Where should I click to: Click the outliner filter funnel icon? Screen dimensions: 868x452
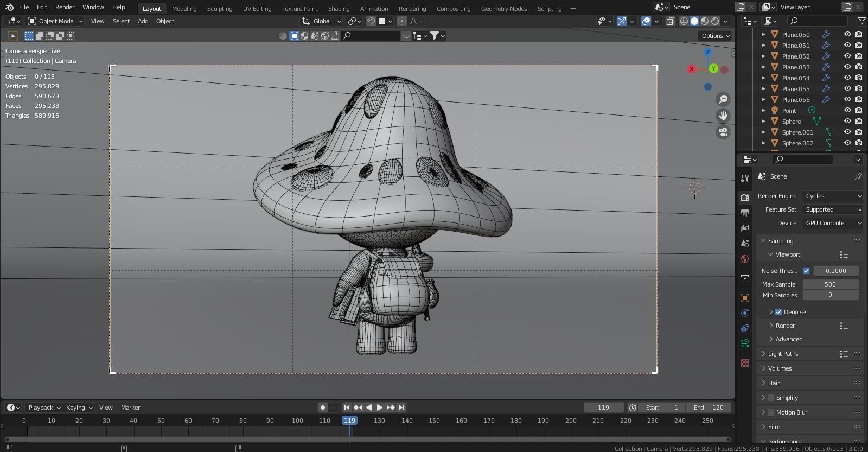(x=861, y=21)
